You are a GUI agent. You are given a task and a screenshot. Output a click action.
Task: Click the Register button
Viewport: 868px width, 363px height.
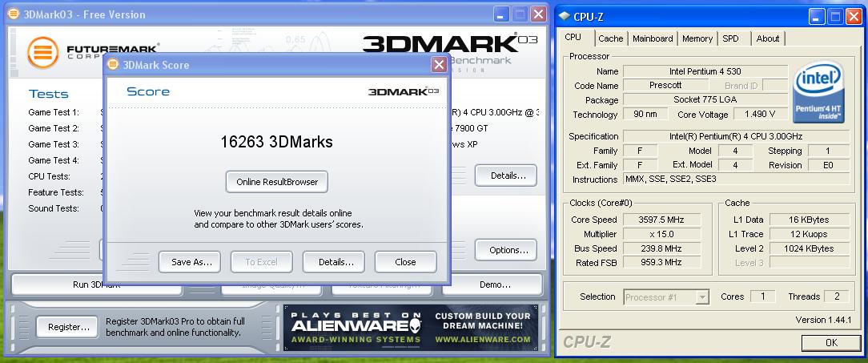(x=67, y=327)
